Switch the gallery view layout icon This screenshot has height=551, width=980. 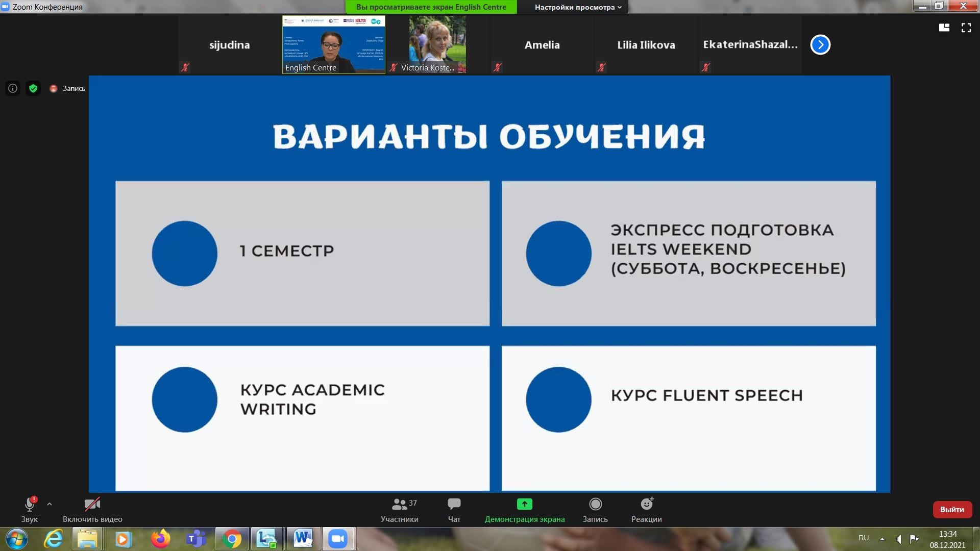(x=944, y=28)
